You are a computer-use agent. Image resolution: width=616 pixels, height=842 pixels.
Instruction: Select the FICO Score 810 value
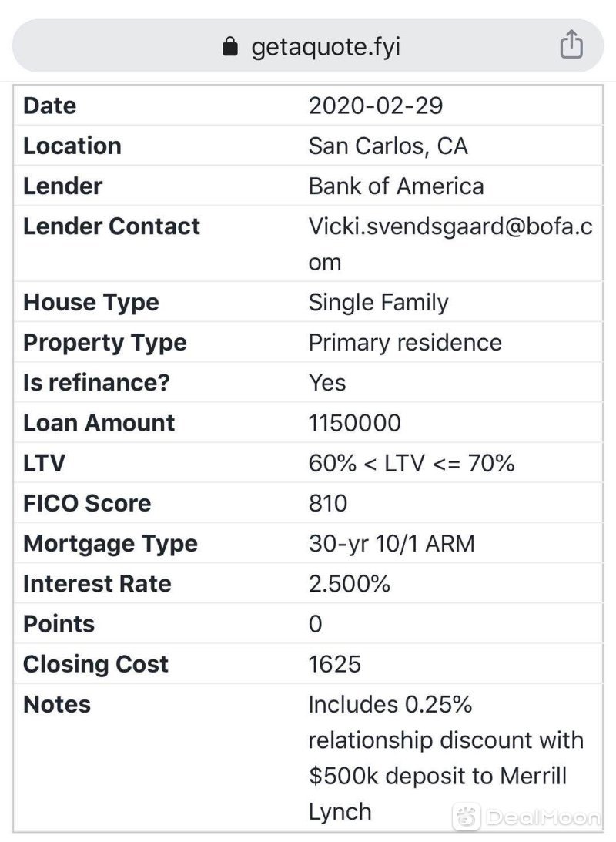(328, 503)
